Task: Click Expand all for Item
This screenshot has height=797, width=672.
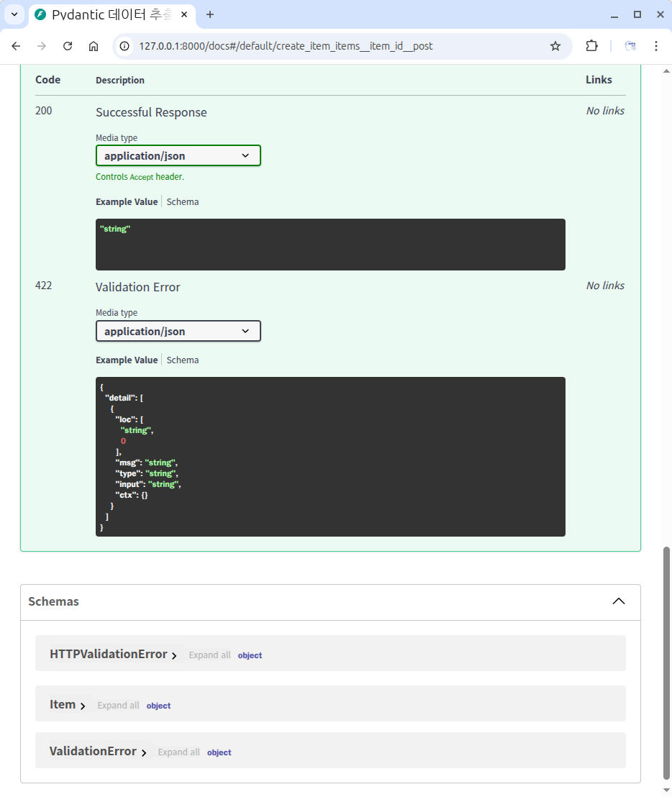Action: 118,706
